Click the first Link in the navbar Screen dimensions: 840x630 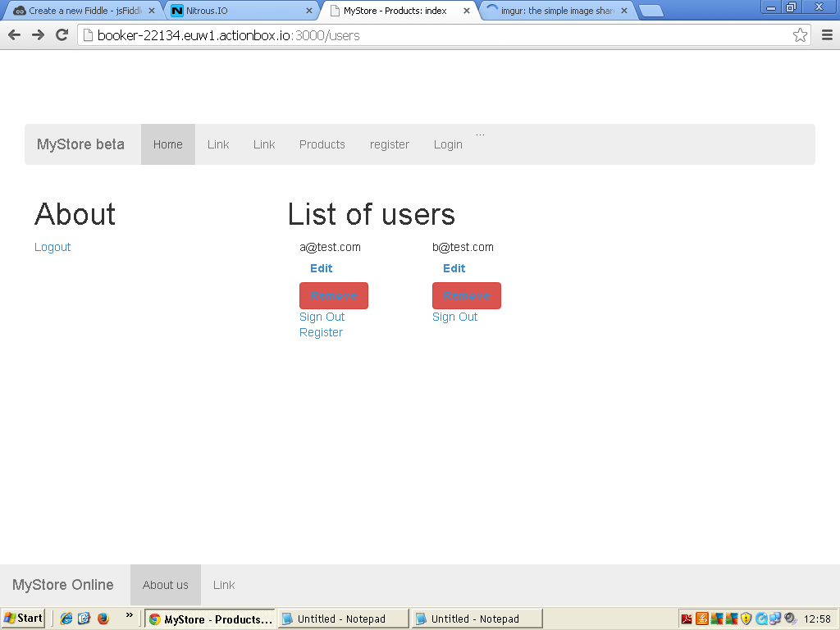[218, 144]
